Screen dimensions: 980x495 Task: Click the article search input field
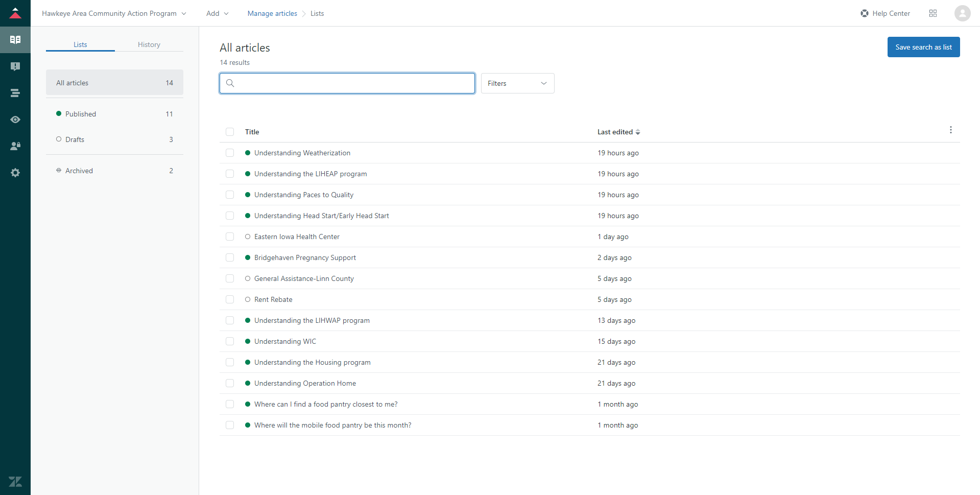point(352,83)
